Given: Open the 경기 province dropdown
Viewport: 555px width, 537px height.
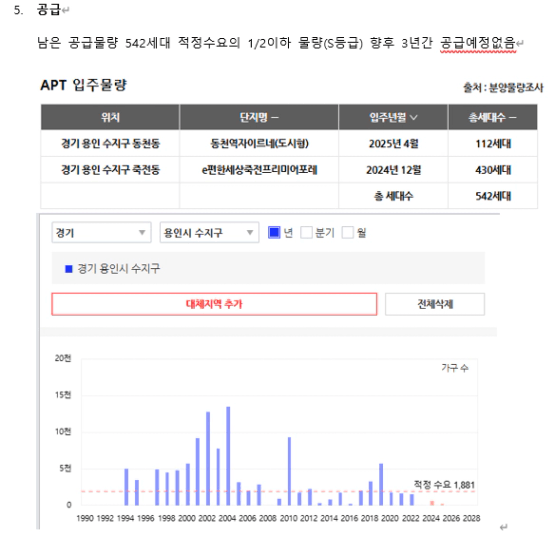Looking at the screenshot, I should point(102,232).
